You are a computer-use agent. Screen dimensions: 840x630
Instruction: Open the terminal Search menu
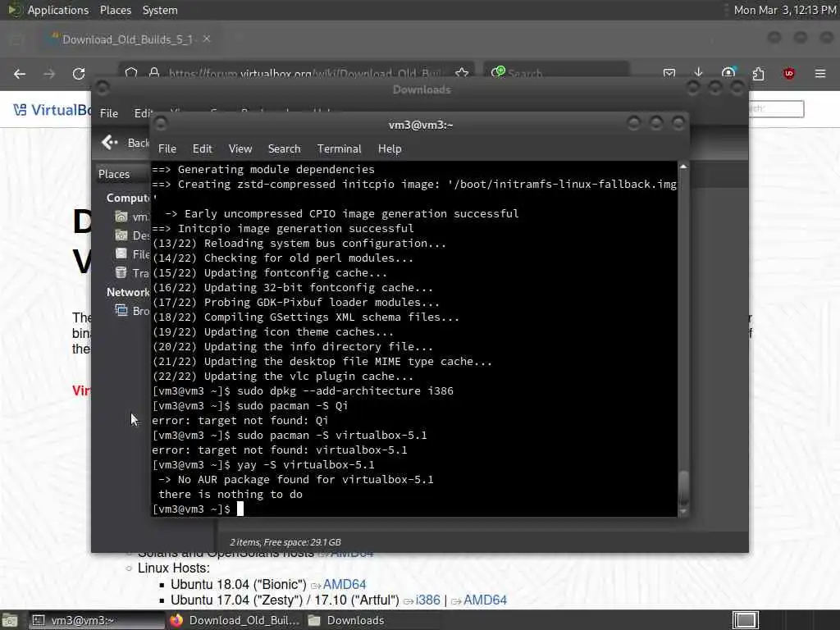click(x=284, y=149)
